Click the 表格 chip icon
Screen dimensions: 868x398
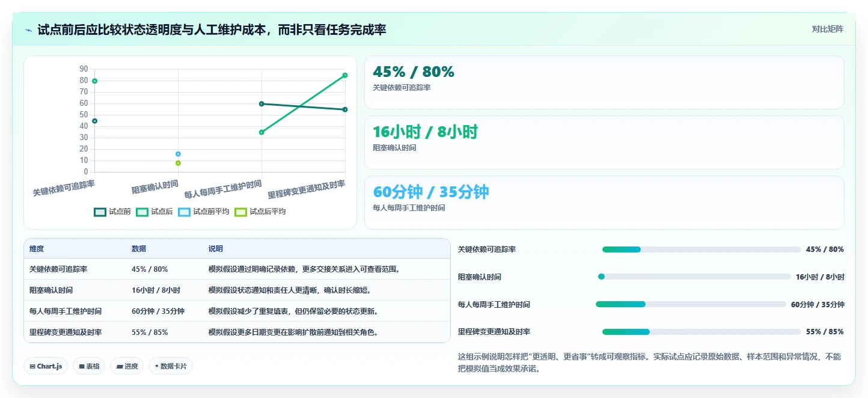(x=82, y=366)
